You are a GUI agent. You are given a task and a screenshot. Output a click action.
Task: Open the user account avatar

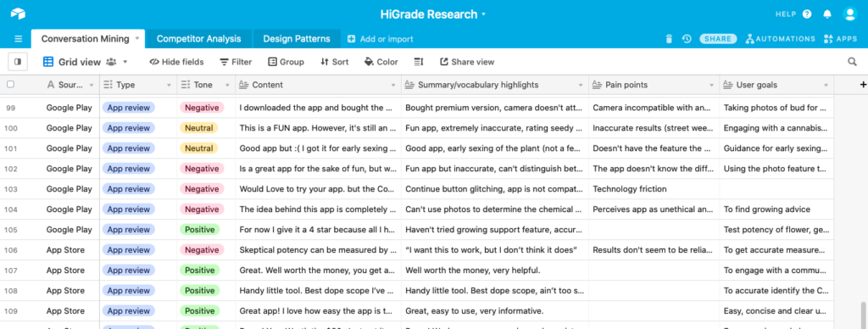pos(849,14)
